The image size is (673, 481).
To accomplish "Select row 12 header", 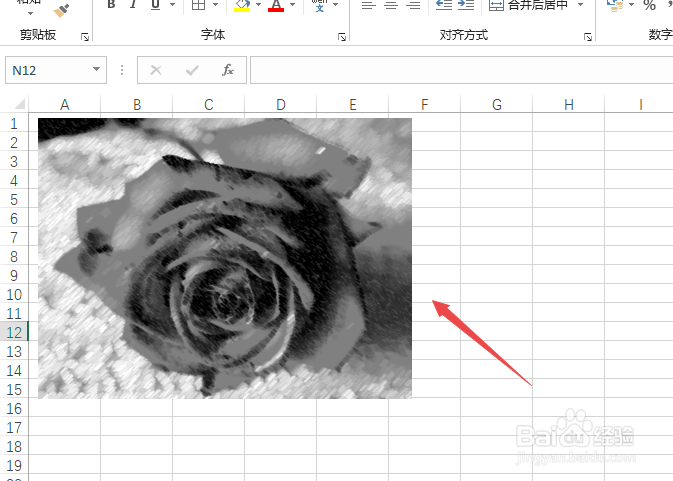I will pyautogui.click(x=14, y=333).
